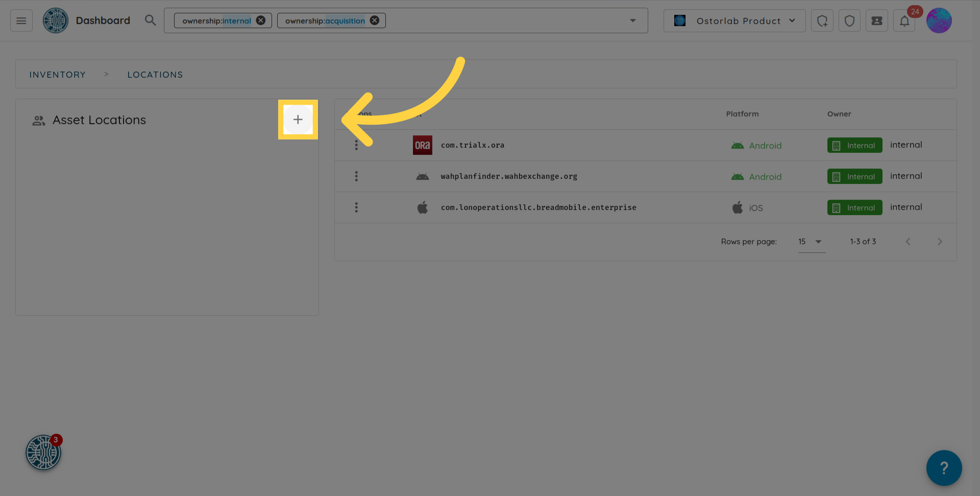980x496 pixels.
Task: Remove the ownership:acquisition filter chip
Action: (x=375, y=20)
